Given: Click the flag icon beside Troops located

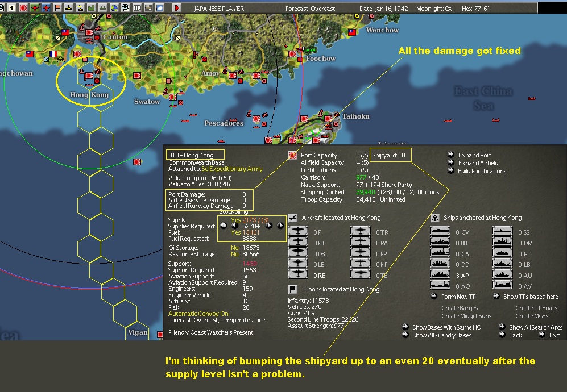Looking at the screenshot, I should coord(293,289).
